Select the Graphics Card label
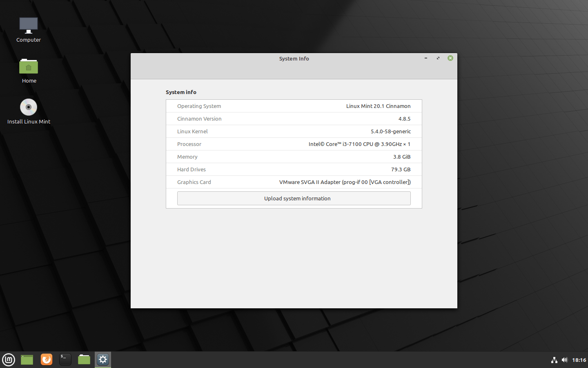The image size is (588, 368). click(x=194, y=182)
